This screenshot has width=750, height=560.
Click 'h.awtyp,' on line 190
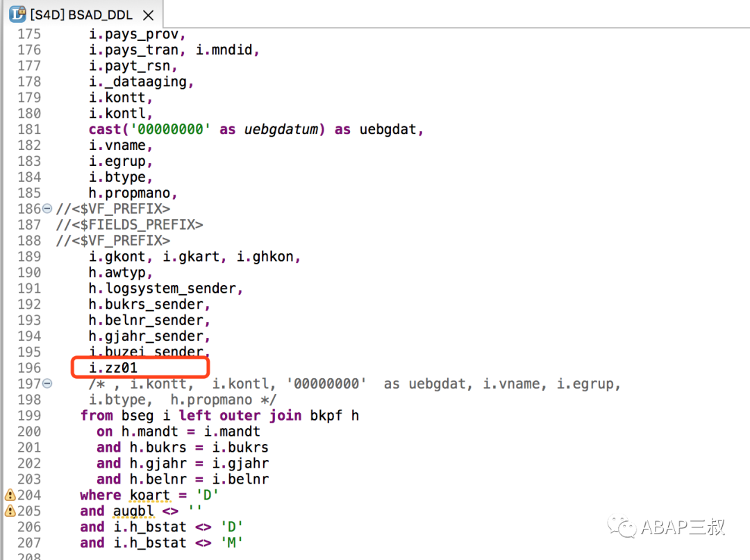point(121,272)
